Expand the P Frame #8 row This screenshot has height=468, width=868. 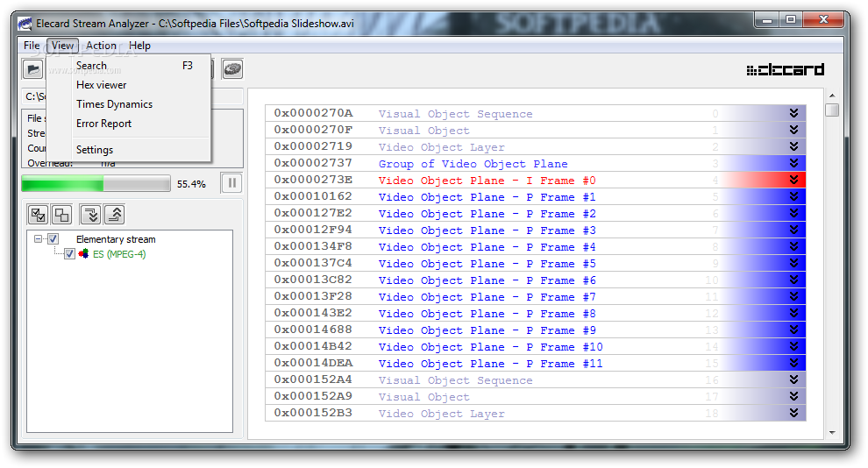[x=793, y=313]
